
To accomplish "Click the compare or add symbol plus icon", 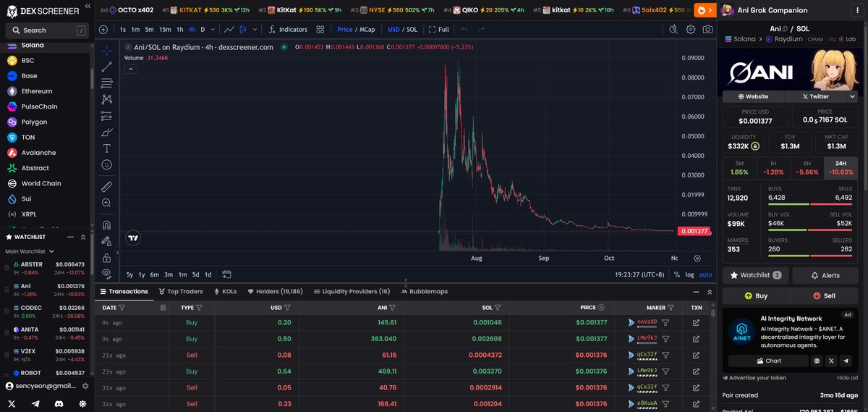I will click(103, 30).
